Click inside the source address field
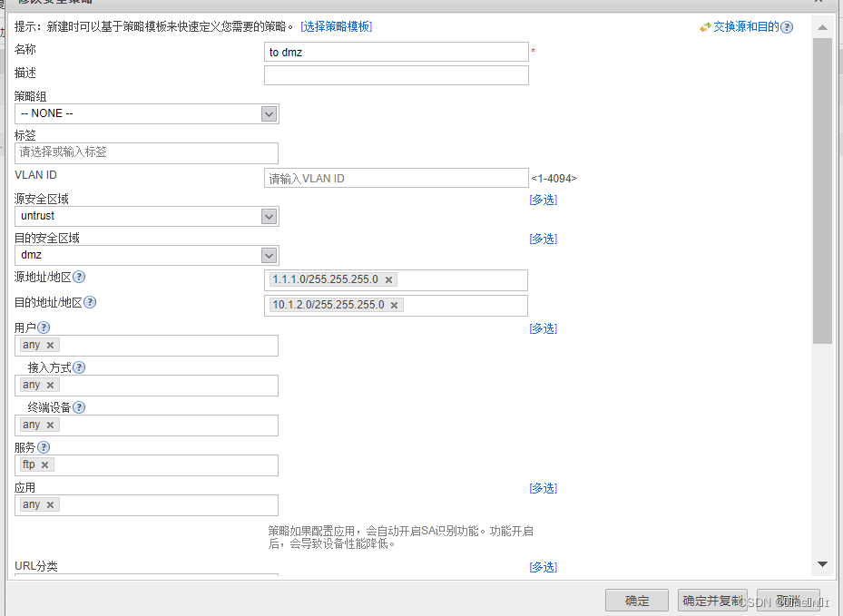This screenshot has width=843, height=616. pyautogui.click(x=396, y=280)
